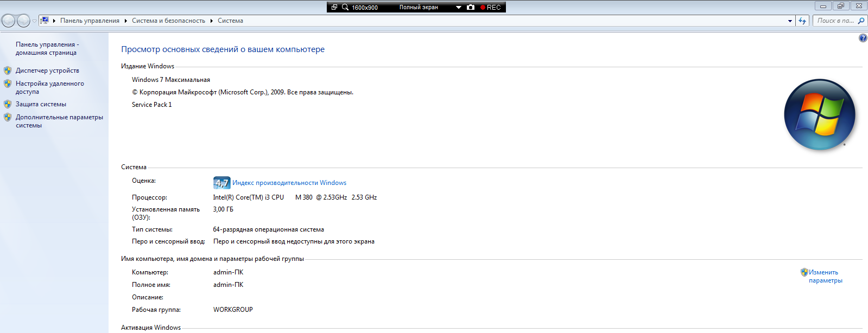Expand arrow after Система и безопасность
This screenshot has width=868, height=333.
click(x=211, y=21)
